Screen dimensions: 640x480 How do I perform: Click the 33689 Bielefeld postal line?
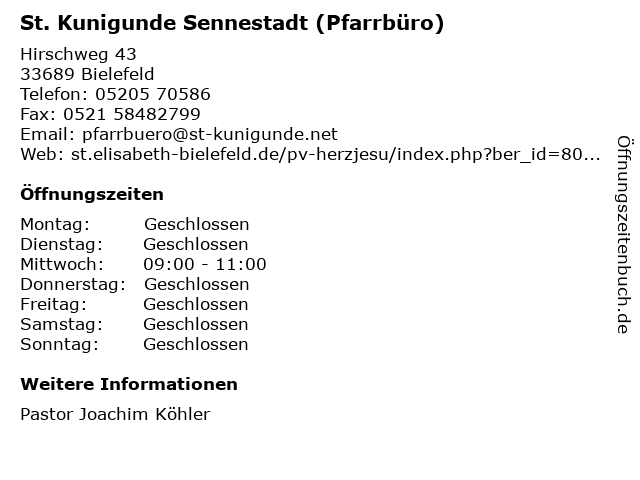pyautogui.click(x=87, y=74)
